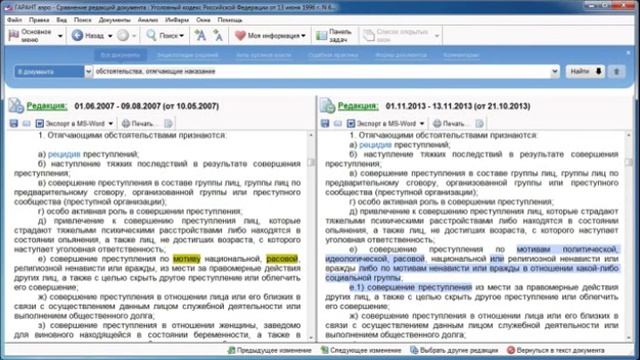Expand the Основное меню dropdown arrow
Viewport: 640px width, 360px height.
(60, 36)
